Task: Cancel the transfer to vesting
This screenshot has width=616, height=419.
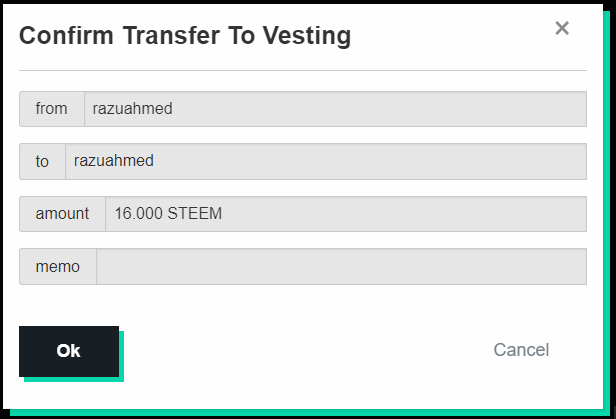Action: click(521, 350)
